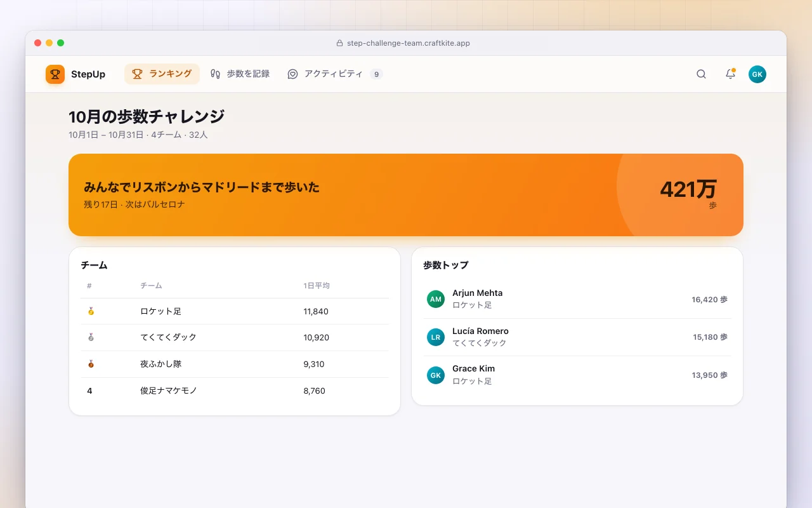
Task: Switch to the ランキング tab
Action: coord(162,74)
